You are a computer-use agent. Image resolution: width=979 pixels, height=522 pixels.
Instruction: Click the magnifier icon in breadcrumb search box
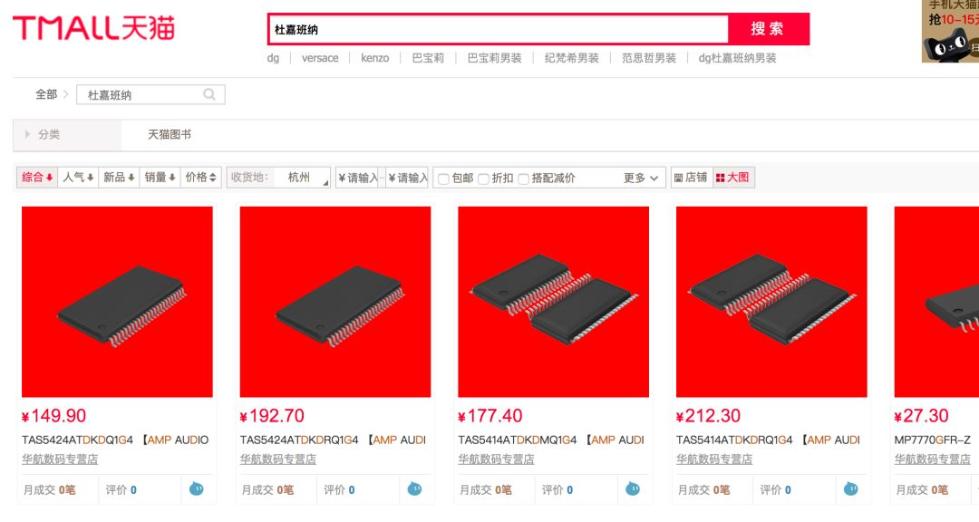click(209, 94)
